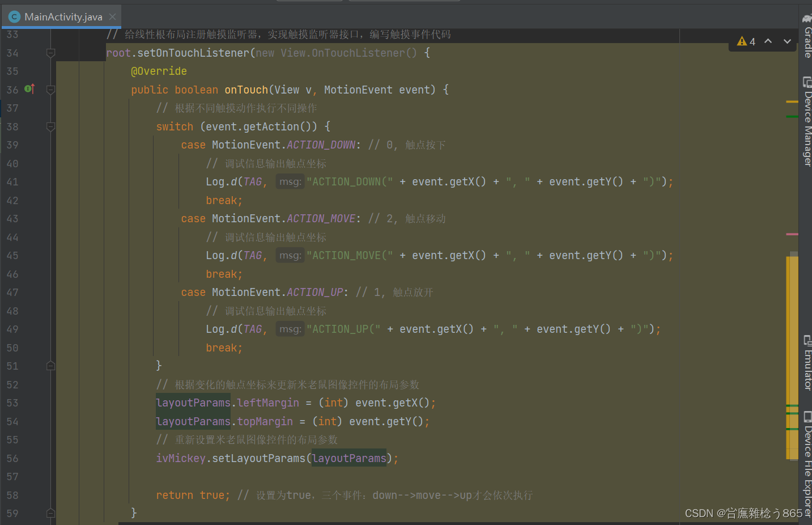Click line number 45 in the gutter
The height and width of the screenshot is (525, 812).
12,256
